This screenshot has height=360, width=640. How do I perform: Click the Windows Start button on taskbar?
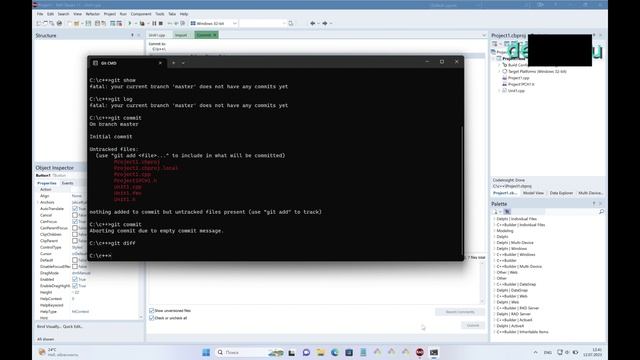206,352
